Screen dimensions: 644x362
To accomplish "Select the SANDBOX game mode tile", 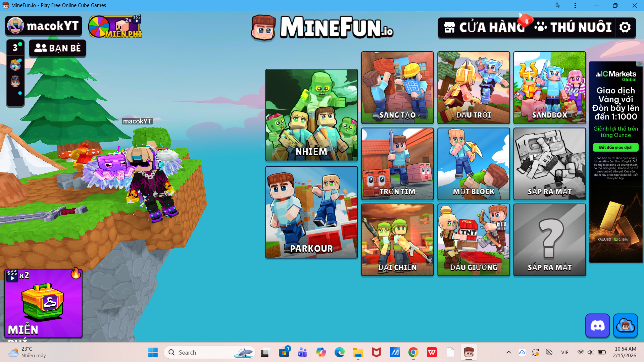I will point(549,88).
